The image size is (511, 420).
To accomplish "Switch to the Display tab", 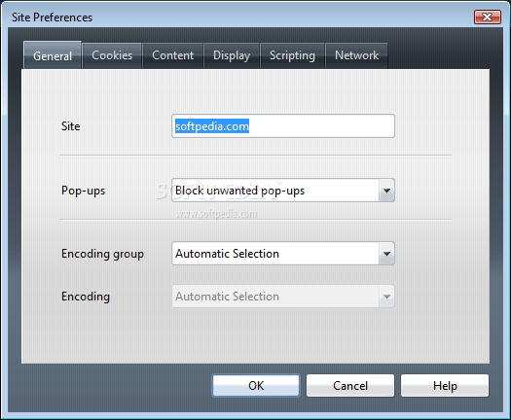I will tap(232, 55).
